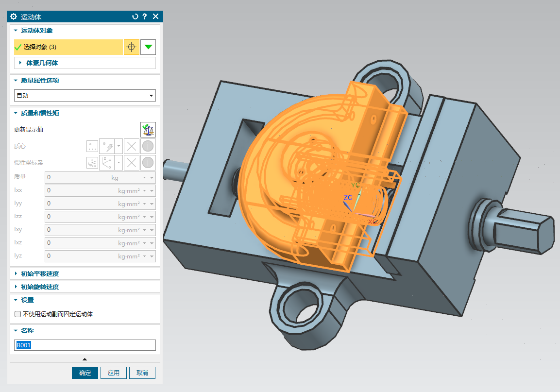Click the 确定 button
The height and width of the screenshot is (392, 560).
[x=85, y=373]
